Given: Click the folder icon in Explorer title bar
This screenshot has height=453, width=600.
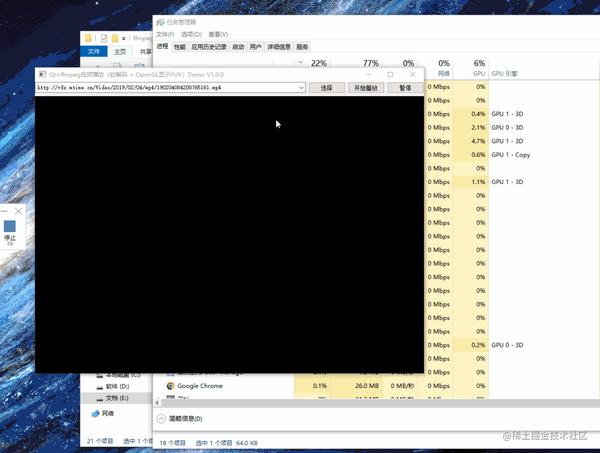Looking at the screenshot, I should coord(88,38).
